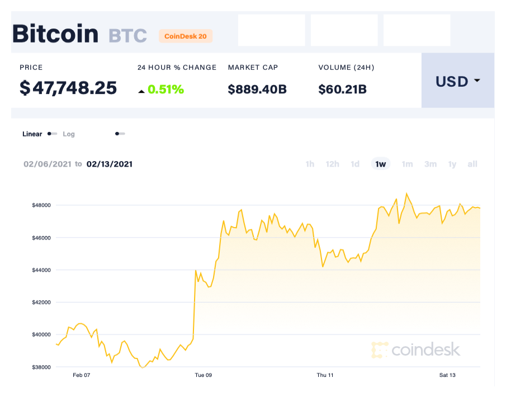Viewport: 506px width, 420px height.
Task: Select the 12h interval option
Action: tap(333, 164)
